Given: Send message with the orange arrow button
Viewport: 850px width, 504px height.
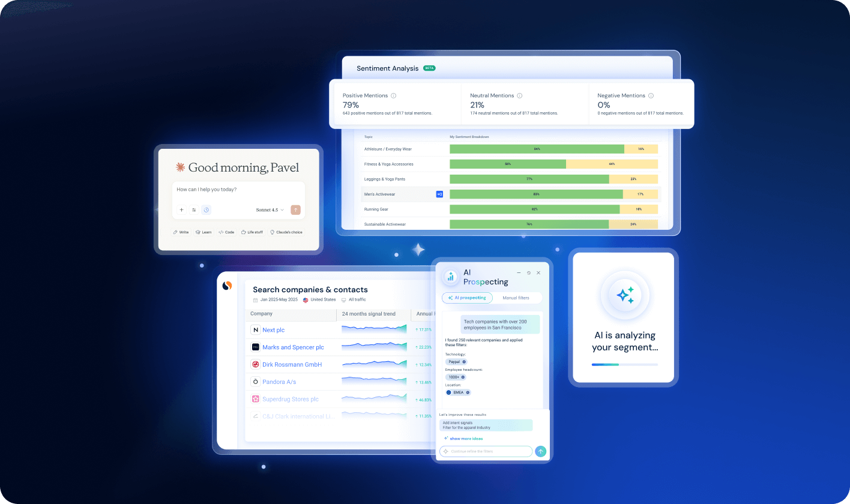Looking at the screenshot, I should (295, 210).
